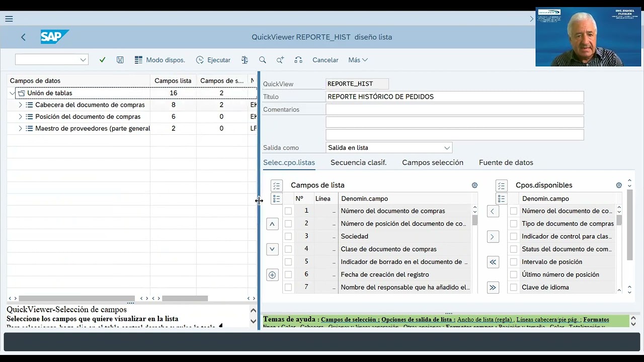Check Número del documento de compras list field
The height and width of the screenshot is (362, 644).
click(288, 211)
